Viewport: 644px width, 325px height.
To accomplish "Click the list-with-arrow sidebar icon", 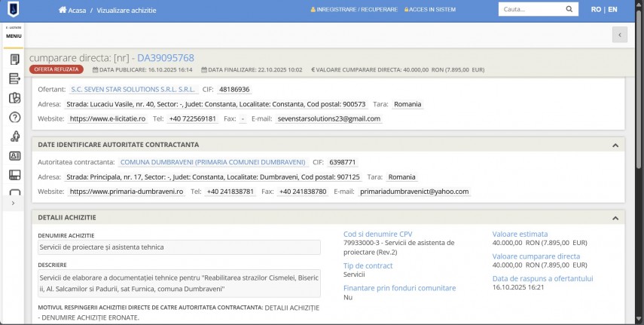I will pyautogui.click(x=14, y=78).
